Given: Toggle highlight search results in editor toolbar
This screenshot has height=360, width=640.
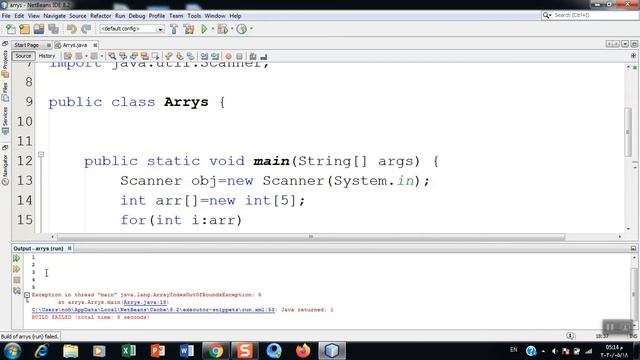Looking at the screenshot, I should tap(144, 56).
